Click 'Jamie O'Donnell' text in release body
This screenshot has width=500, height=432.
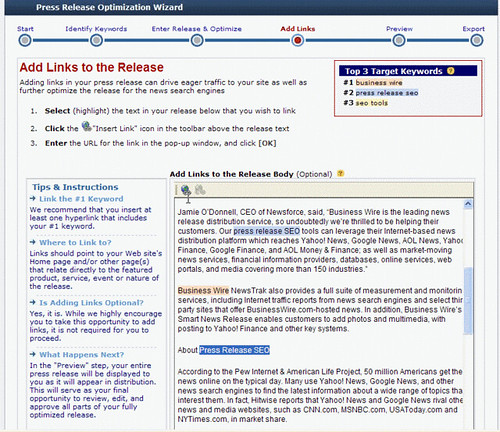point(207,212)
